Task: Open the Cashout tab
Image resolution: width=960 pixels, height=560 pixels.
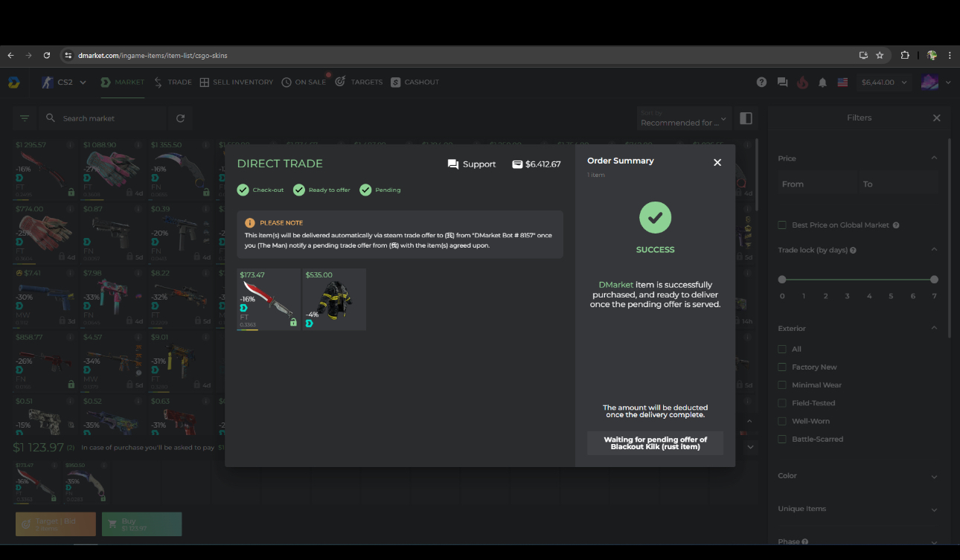Action: (415, 82)
